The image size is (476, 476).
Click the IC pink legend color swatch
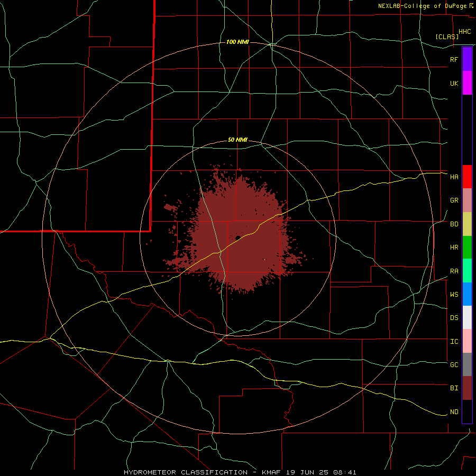pos(467,341)
